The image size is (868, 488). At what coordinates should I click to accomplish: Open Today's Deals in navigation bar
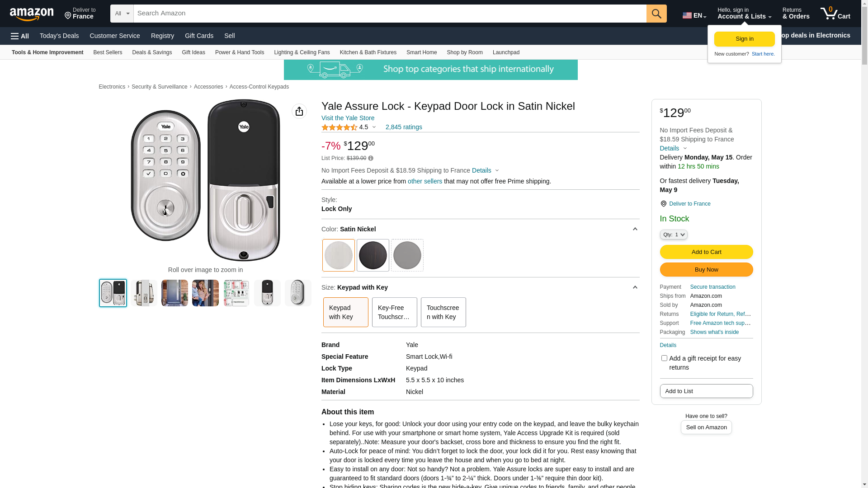tap(59, 36)
